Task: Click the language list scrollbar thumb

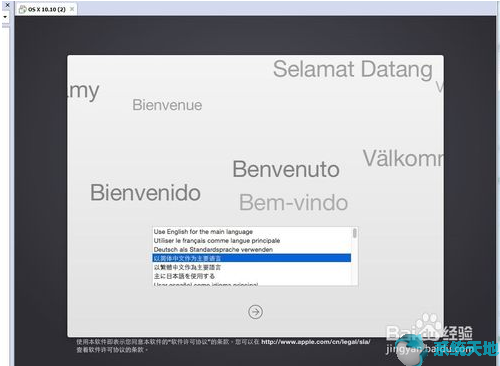Action: tap(355, 233)
